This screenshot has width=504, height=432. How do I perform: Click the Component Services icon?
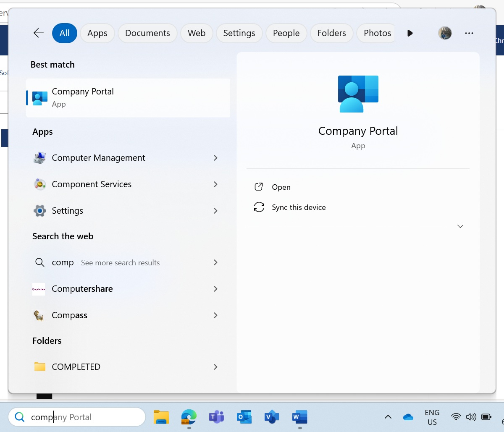point(40,184)
